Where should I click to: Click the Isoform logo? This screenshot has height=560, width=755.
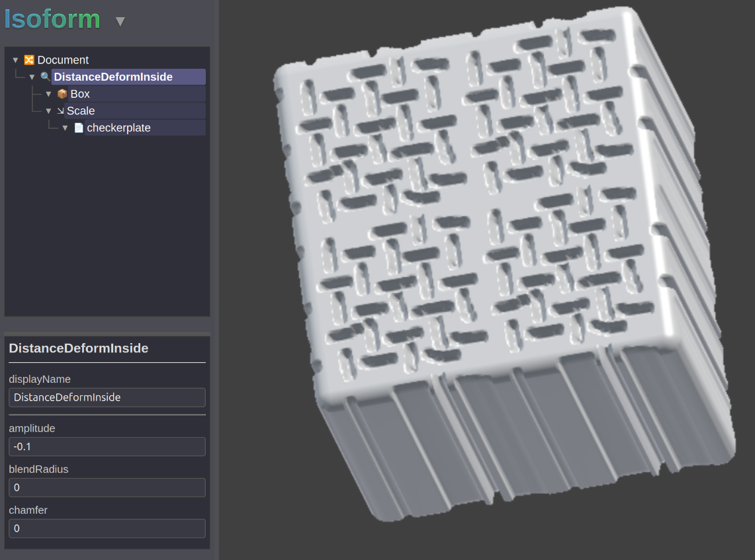pos(52,19)
